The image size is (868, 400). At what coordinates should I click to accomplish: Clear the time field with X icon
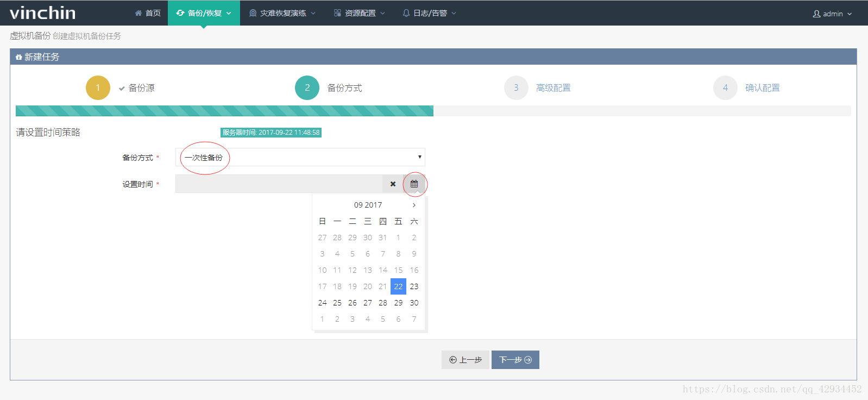click(393, 184)
